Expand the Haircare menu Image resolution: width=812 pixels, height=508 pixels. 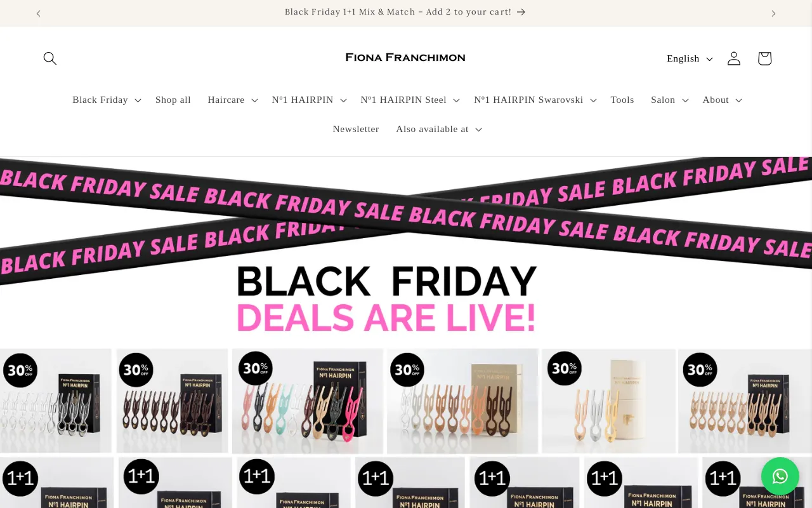(x=233, y=100)
